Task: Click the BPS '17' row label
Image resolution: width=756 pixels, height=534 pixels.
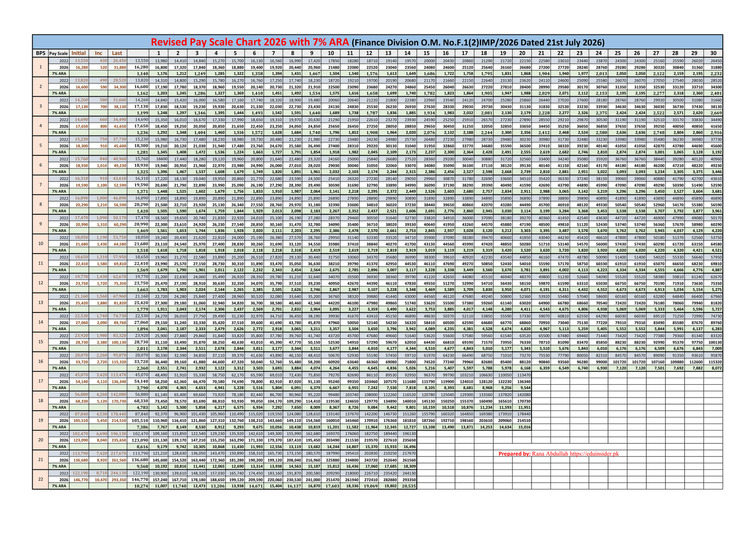Action: [41, 381]
